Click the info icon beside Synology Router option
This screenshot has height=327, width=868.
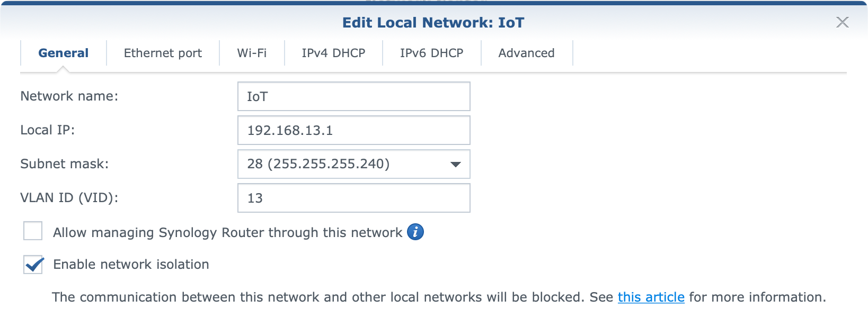coord(415,232)
